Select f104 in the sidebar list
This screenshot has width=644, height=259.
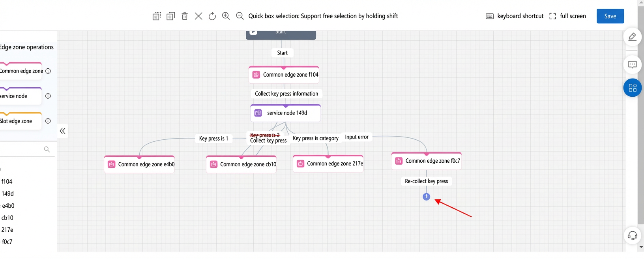point(7,182)
